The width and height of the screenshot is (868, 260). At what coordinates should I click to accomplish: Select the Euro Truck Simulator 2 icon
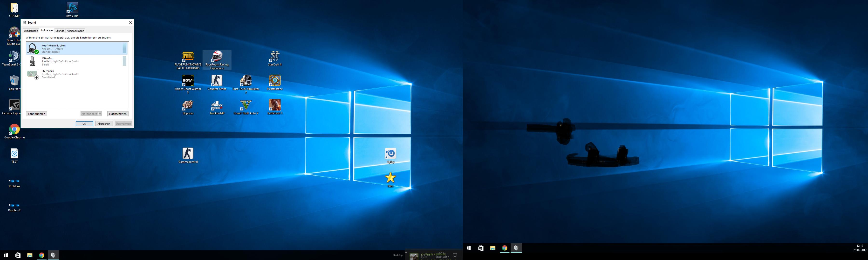click(x=246, y=81)
